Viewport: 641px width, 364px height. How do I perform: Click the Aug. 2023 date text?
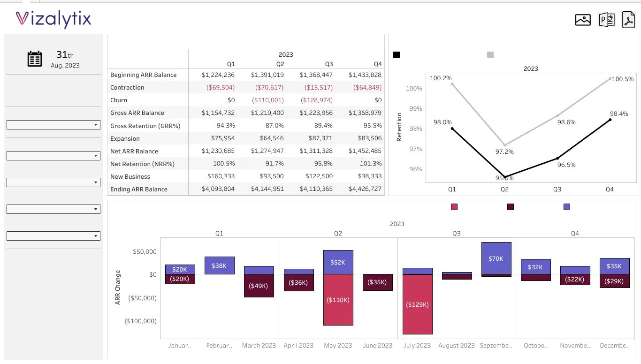[x=65, y=65]
